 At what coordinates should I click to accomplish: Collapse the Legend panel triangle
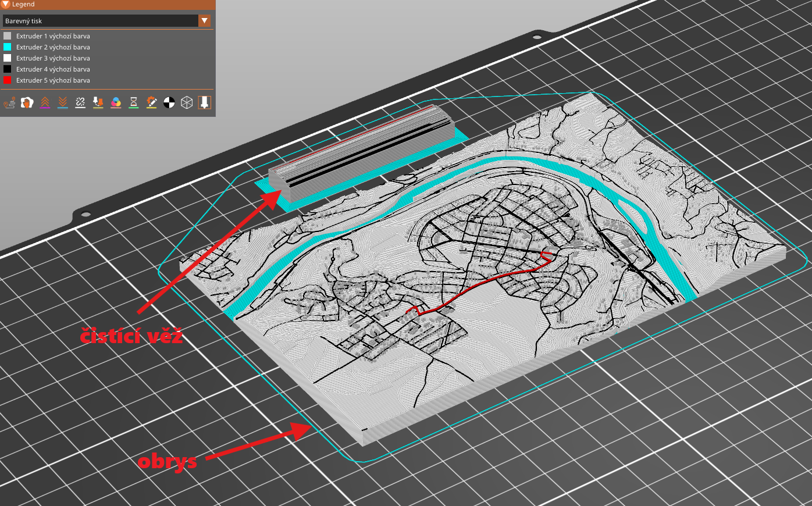point(6,4)
